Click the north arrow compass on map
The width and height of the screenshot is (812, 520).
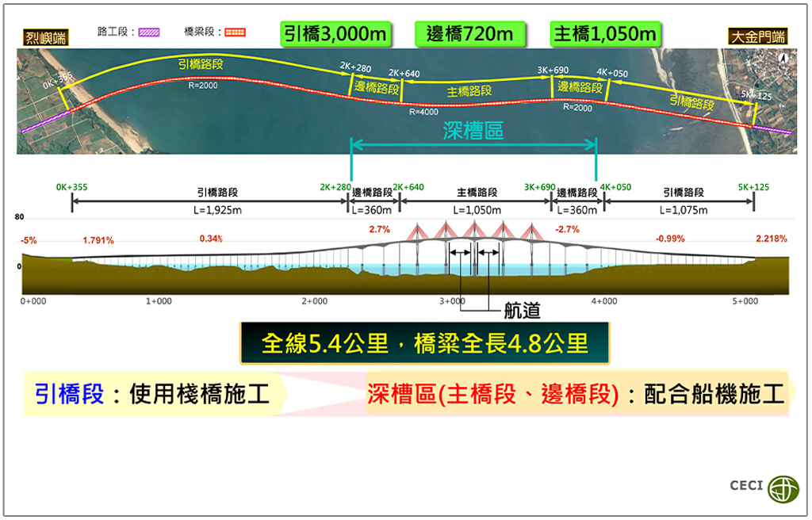pyautogui.click(x=783, y=58)
